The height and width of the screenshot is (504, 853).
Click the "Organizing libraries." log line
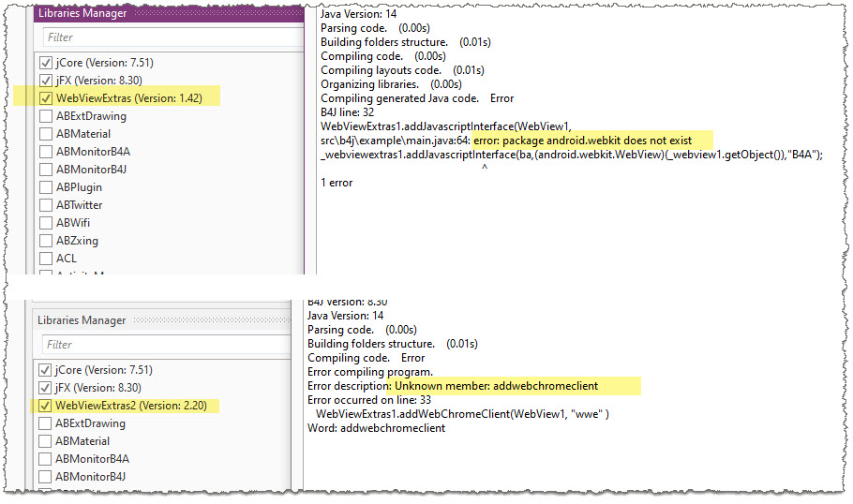point(391,84)
